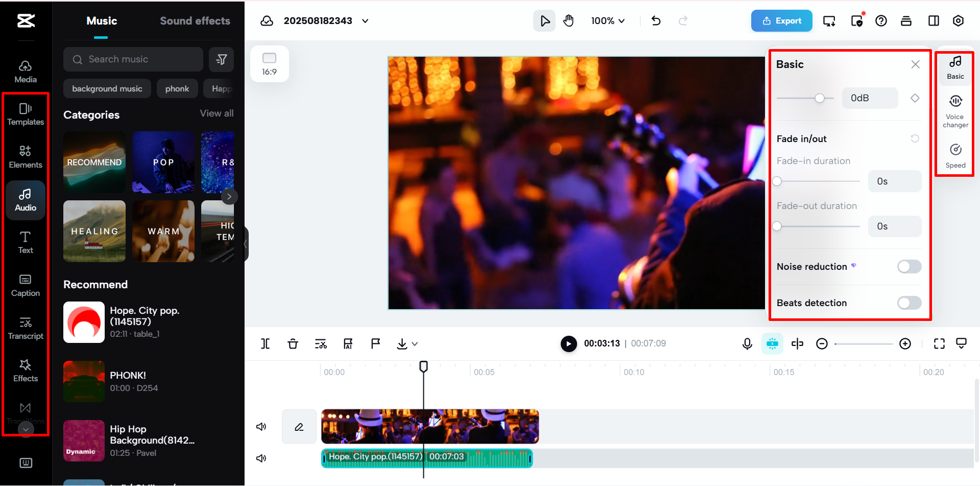Reset the Fade in/out settings
The width and height of the screenshot is (980, 486).
pyautogui.click(x=915, y=138)
